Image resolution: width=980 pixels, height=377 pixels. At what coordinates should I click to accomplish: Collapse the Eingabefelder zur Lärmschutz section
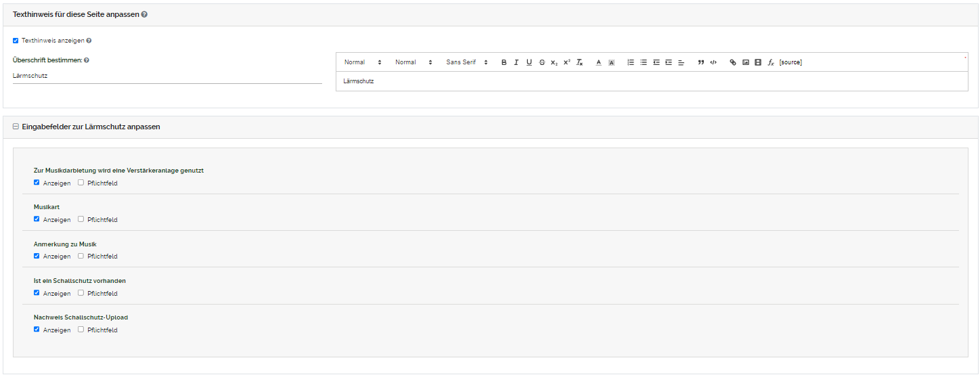click(x=16, y=127)
